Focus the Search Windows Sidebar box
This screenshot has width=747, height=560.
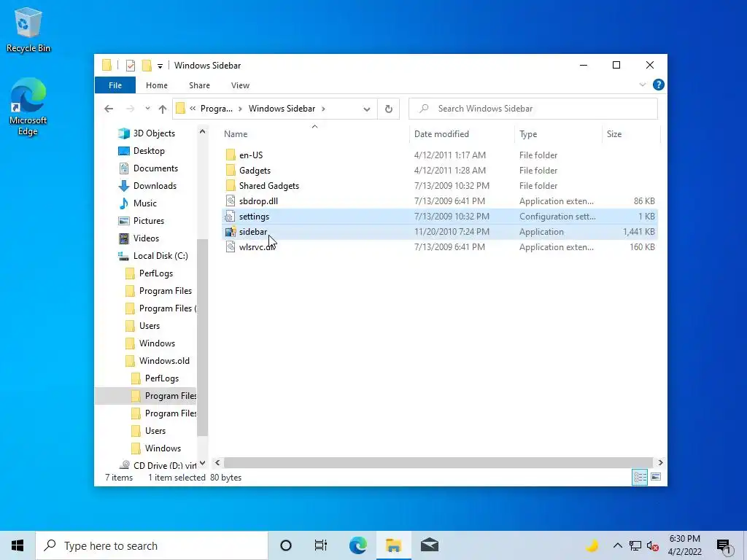533,109
